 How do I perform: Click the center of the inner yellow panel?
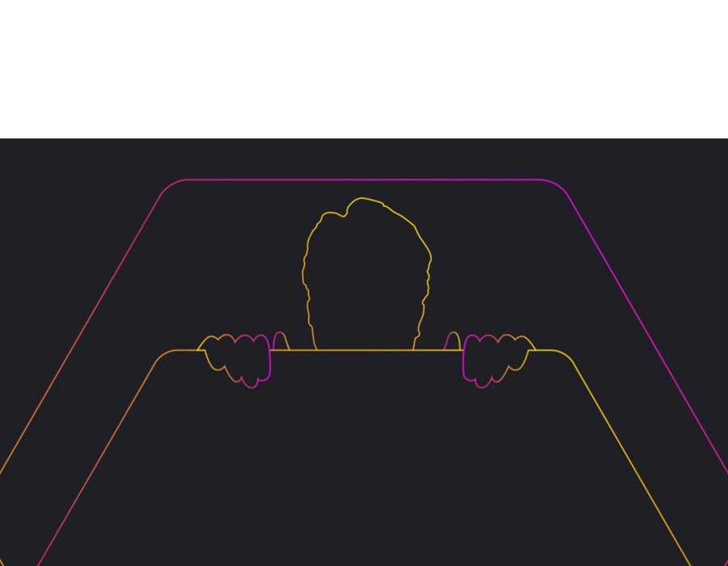[364, 461]
